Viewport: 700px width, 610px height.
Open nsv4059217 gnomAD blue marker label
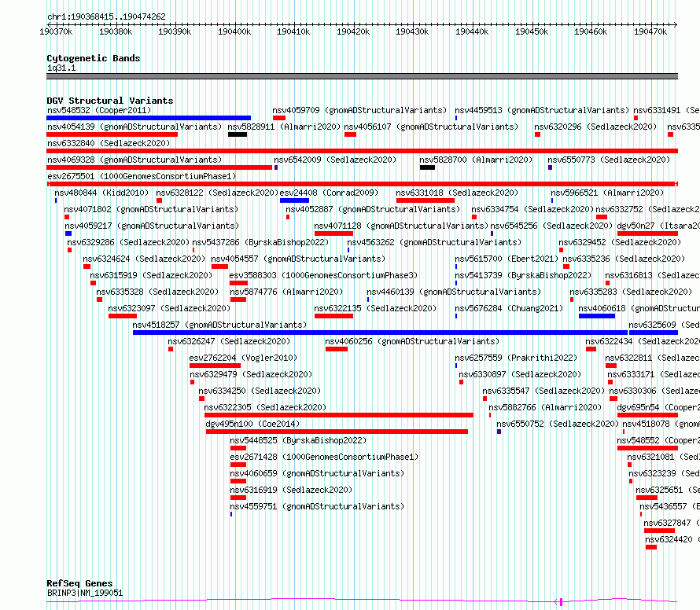(153, 226)
